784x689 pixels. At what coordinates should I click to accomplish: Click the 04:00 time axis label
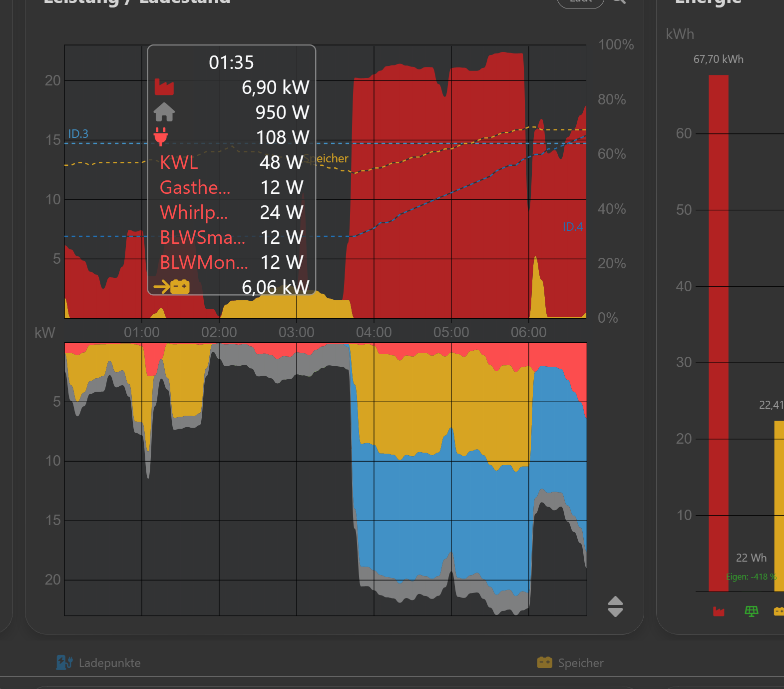[x=374, y=332]
